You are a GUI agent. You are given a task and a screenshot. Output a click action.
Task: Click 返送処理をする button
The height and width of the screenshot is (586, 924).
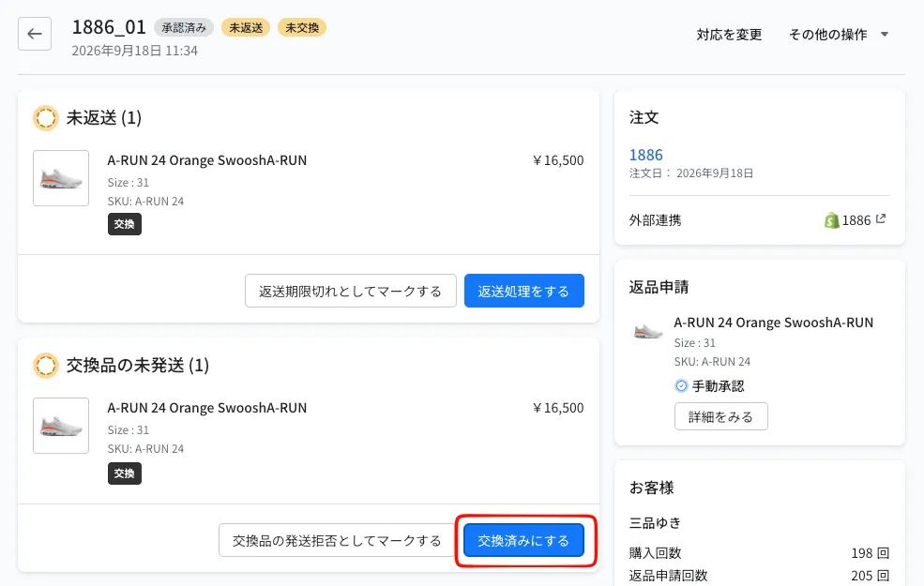523,291
